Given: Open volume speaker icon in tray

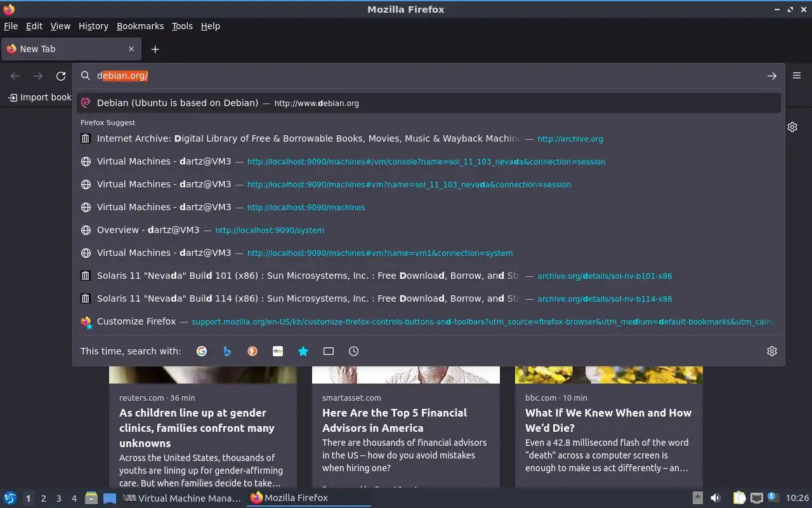Looking at the screenshot, I should (x=716, y=498).
